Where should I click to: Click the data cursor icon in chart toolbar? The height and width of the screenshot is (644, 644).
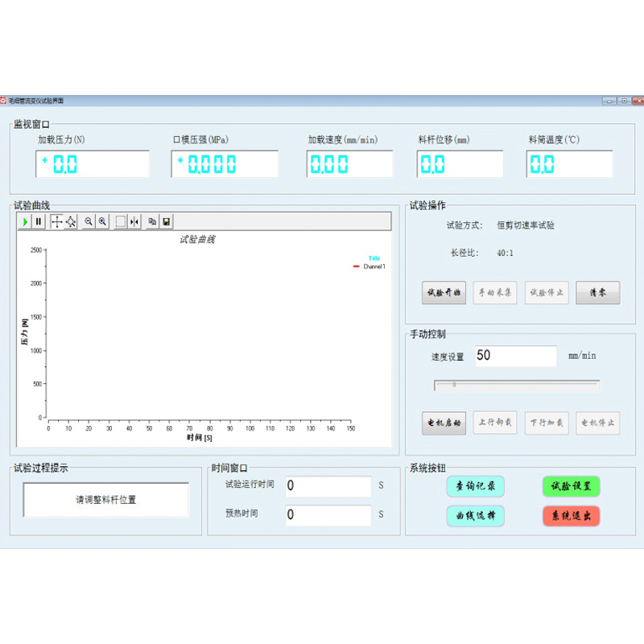tap(134, 222)
